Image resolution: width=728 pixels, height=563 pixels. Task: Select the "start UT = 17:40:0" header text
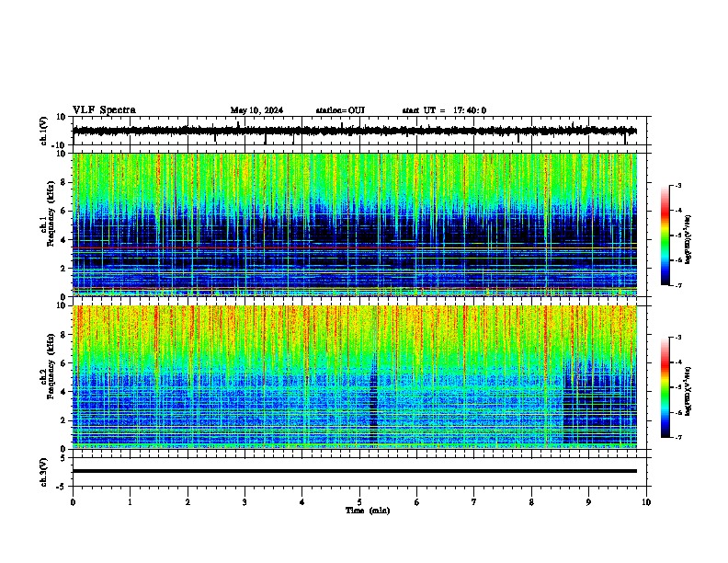[444, 110]
